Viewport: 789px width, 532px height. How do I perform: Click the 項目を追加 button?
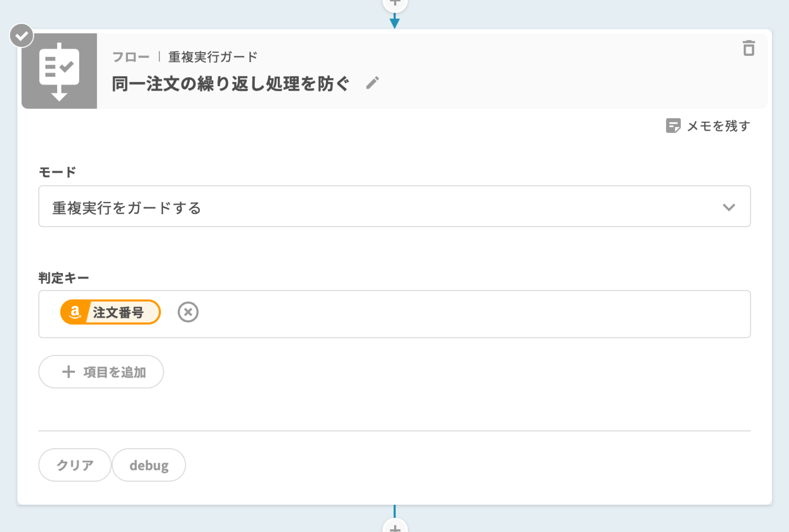pyautogui.click(x=101, y=372)
